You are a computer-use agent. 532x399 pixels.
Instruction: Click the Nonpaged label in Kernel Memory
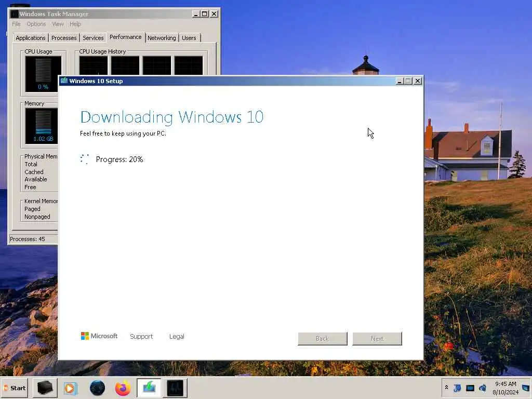(37, 217)
